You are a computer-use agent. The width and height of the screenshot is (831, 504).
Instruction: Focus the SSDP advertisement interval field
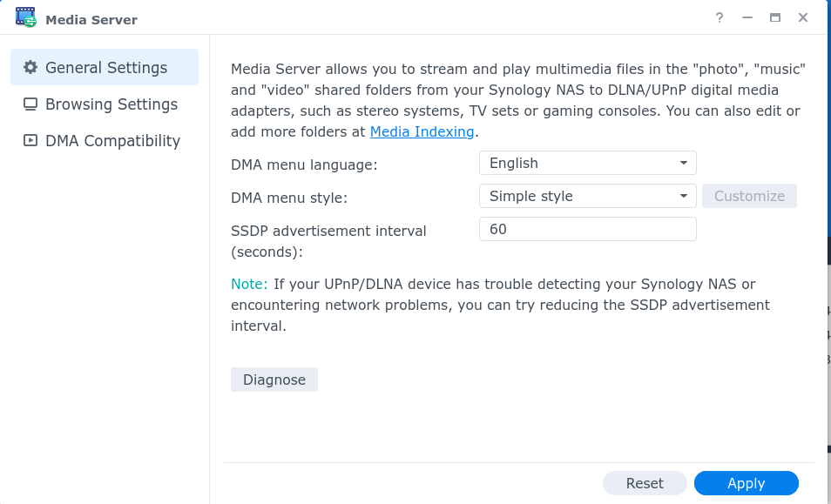587,229
